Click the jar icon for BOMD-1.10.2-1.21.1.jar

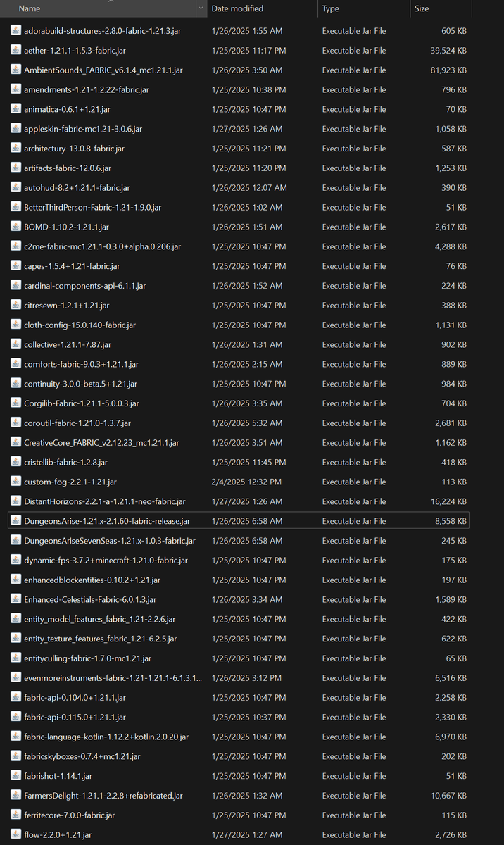point(16,227)
